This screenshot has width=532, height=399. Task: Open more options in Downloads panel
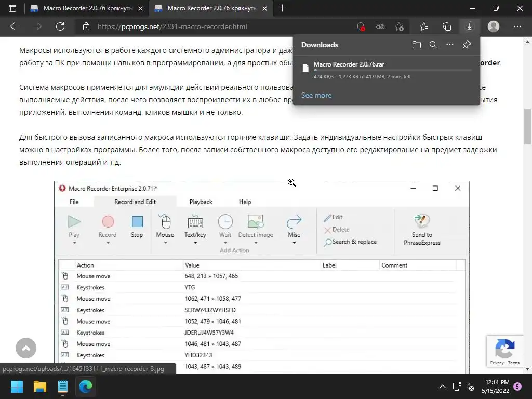[449, 45]
